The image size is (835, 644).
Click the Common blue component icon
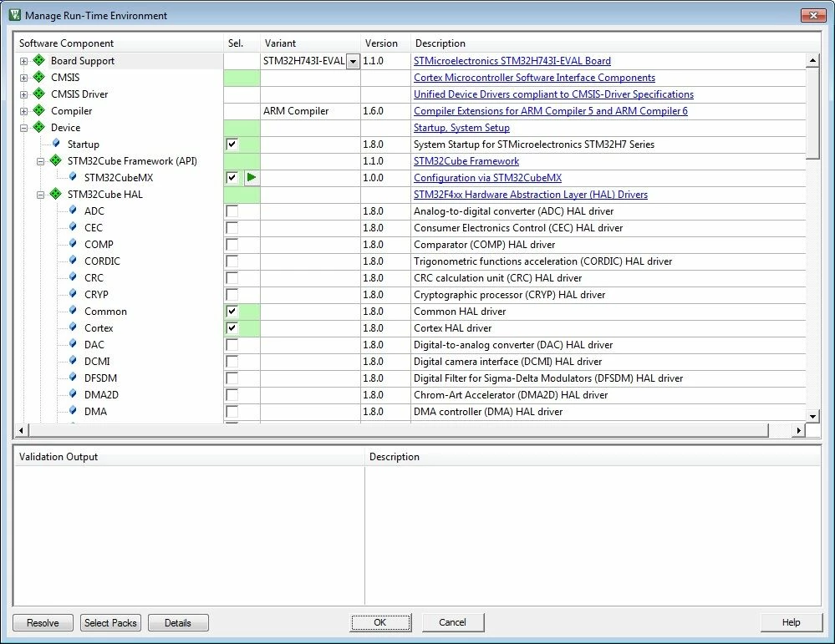pyautogui.click(x=73, y=310)
